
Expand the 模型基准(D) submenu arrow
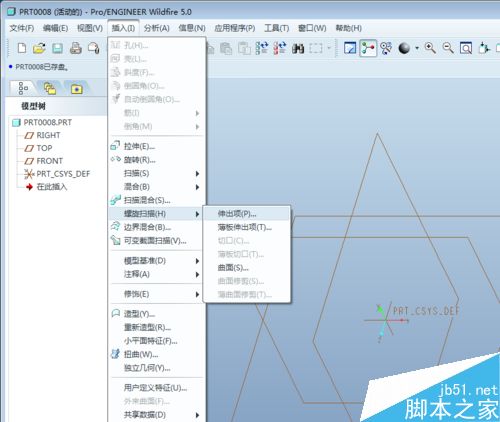pyautogui.click(x=197, y=261)
